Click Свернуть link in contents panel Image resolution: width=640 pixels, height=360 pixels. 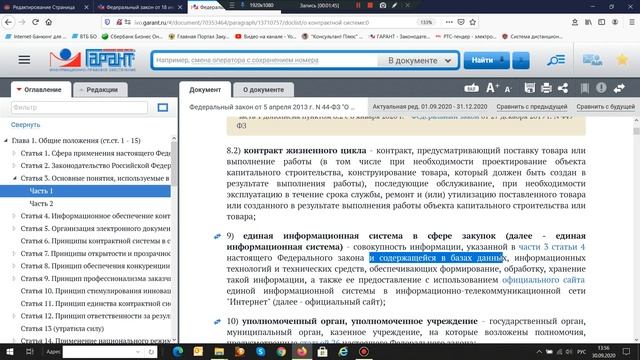point(25,124)
